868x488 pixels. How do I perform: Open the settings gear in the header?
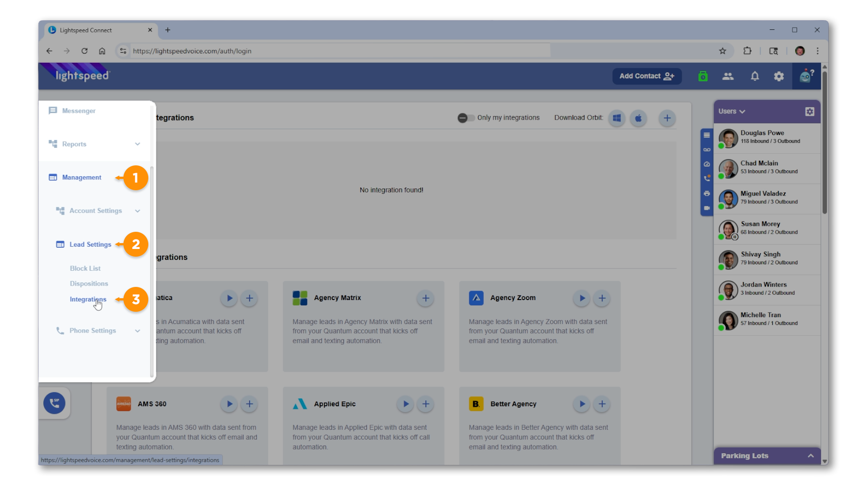[x=778, y=76]
